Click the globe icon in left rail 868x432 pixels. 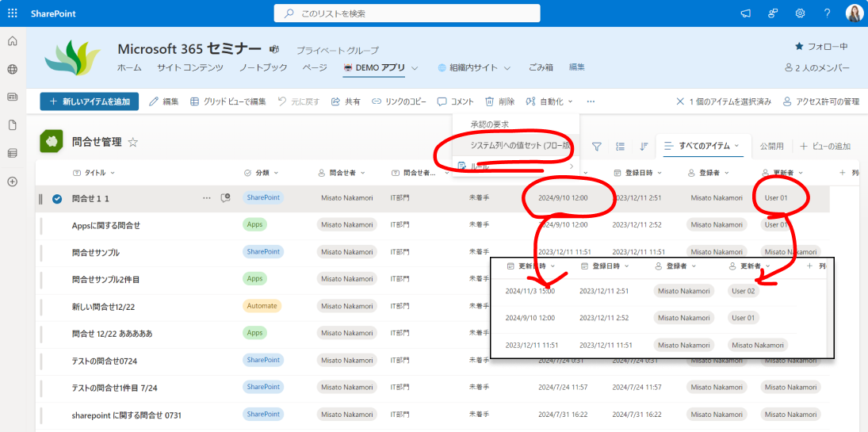(x=12, y=69)
